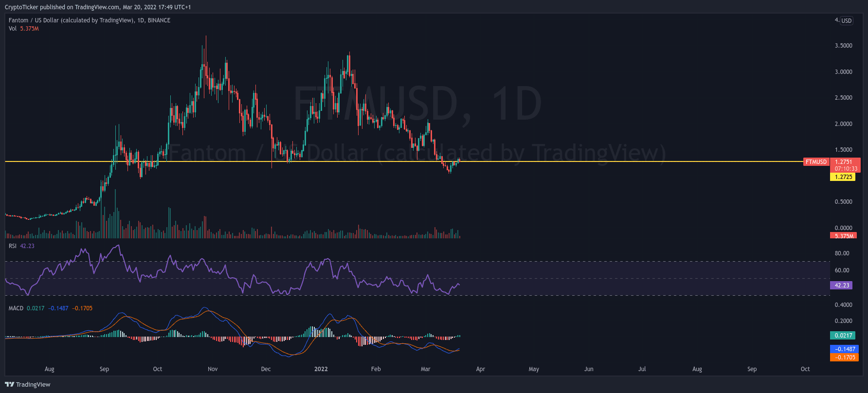The image size is (868, 393).
Task: Click the purple 42.23 RSI axis tag
Action: point(842,286)
